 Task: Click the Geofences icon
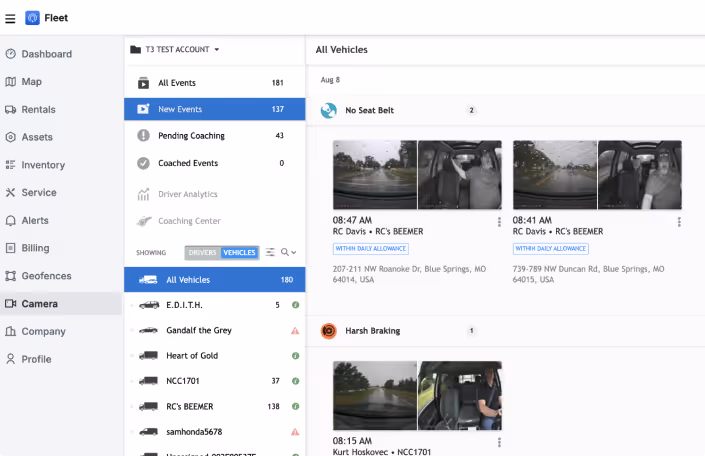coord(10,276)
